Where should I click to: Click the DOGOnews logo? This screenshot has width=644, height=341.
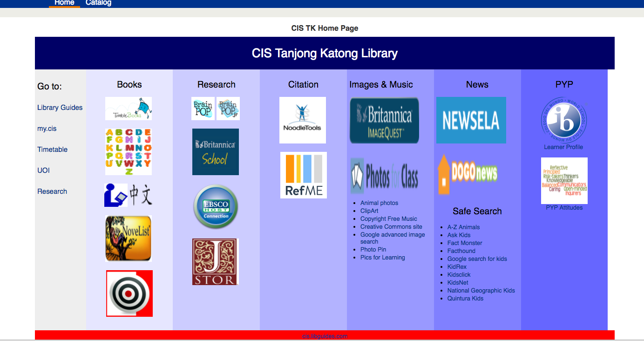(x=468, y=174)
